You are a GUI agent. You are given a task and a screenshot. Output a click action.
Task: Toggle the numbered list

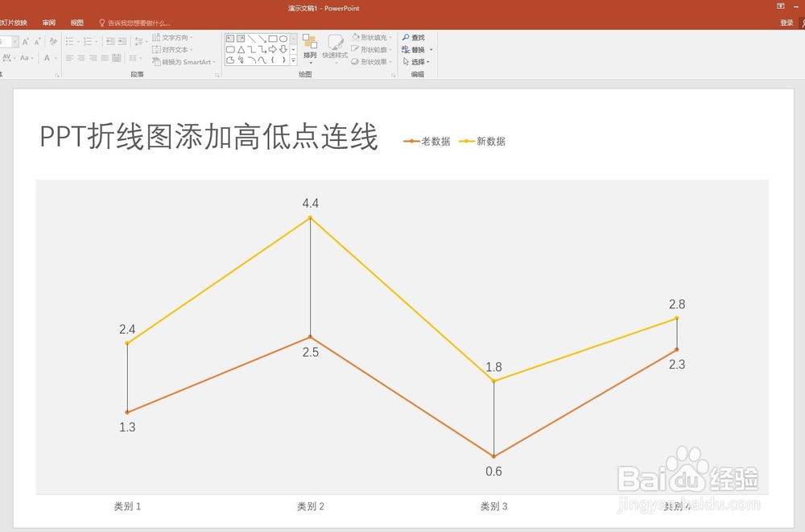87,41
